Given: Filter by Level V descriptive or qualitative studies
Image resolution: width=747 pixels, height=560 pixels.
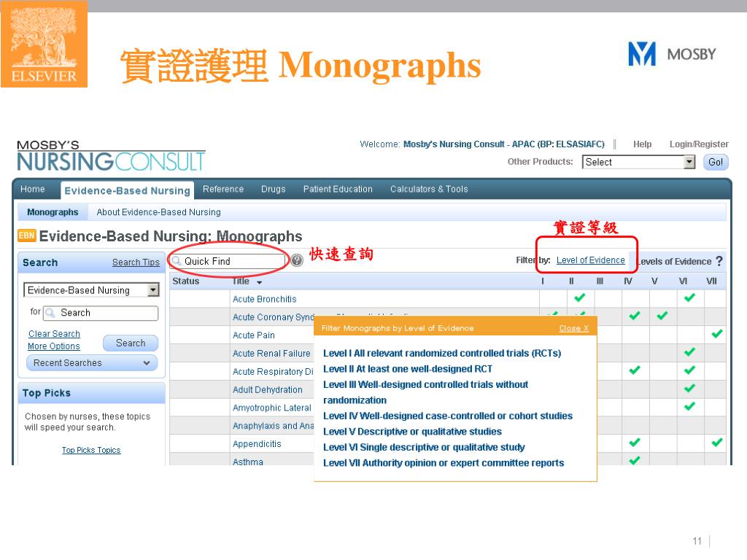Looking at the screenshot, I should point(412,432).
